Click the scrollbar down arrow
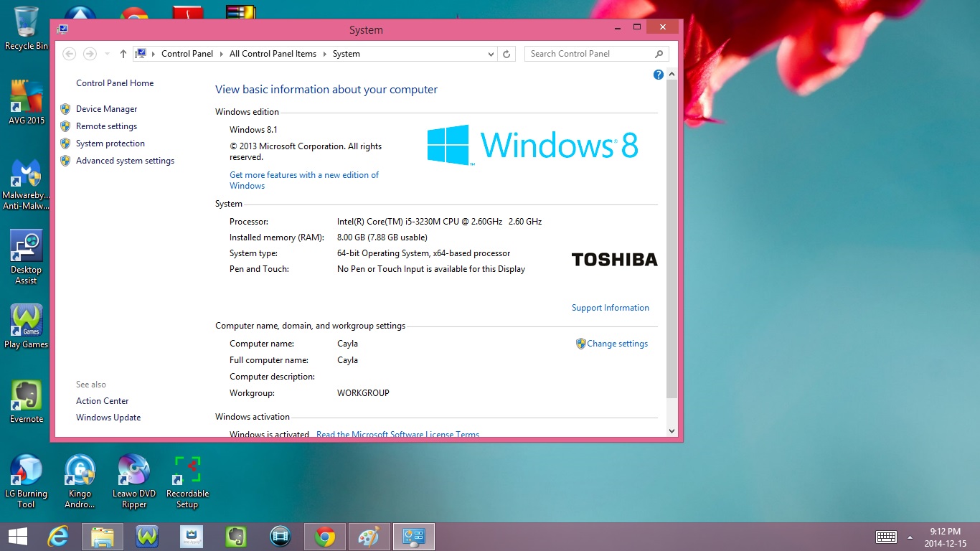 (x=672, y=430)
